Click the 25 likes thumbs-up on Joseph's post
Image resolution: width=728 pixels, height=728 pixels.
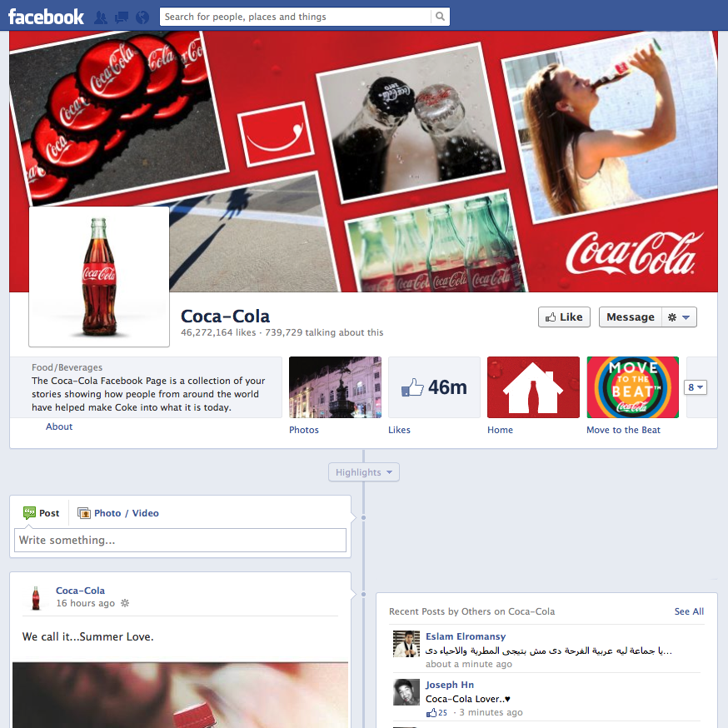point(437,712)
